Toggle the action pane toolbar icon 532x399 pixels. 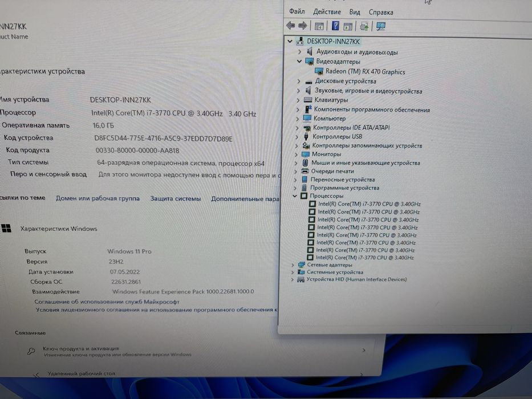click(347, 26)
